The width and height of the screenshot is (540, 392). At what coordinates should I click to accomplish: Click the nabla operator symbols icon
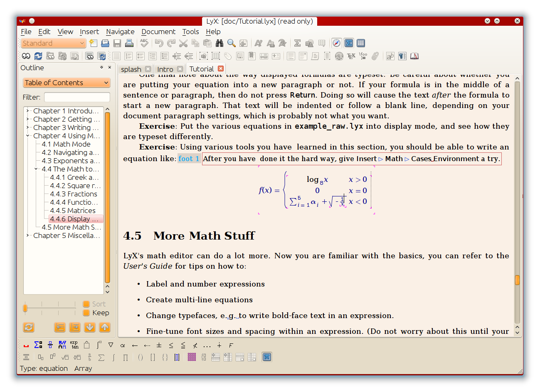(x=111, y=345)
